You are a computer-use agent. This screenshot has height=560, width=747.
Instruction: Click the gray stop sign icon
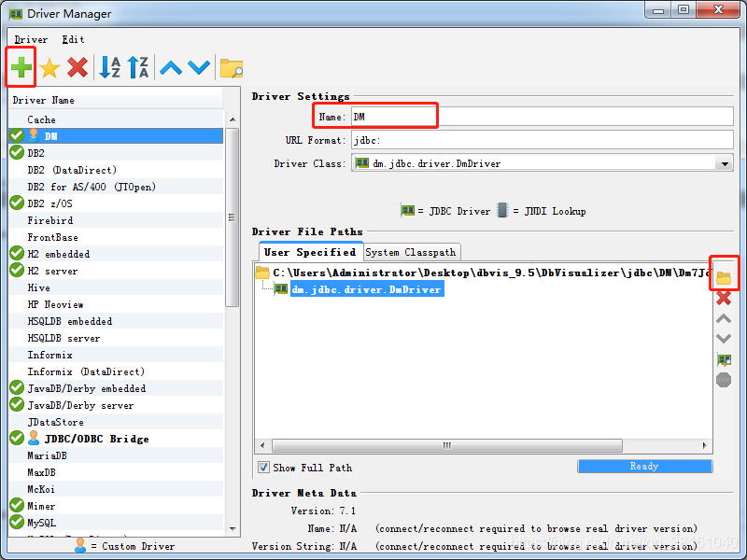click(724, 380)
